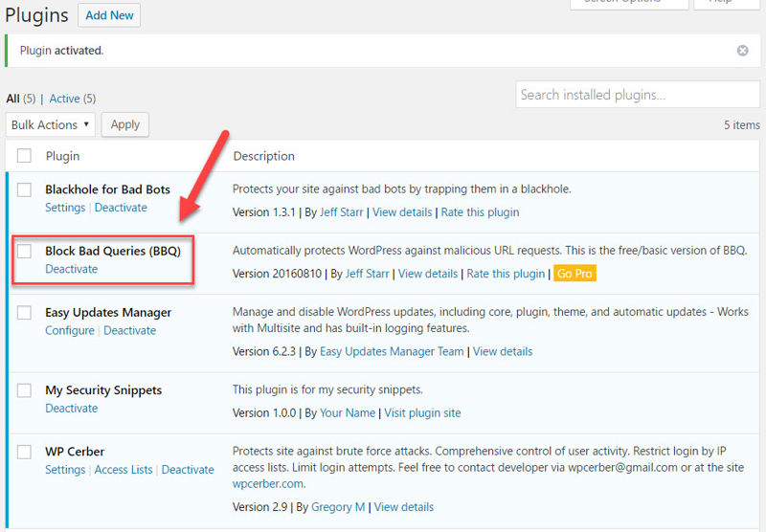Click the Plugin column header
Viewport: 766px width, 532px height.
point(62,156)
